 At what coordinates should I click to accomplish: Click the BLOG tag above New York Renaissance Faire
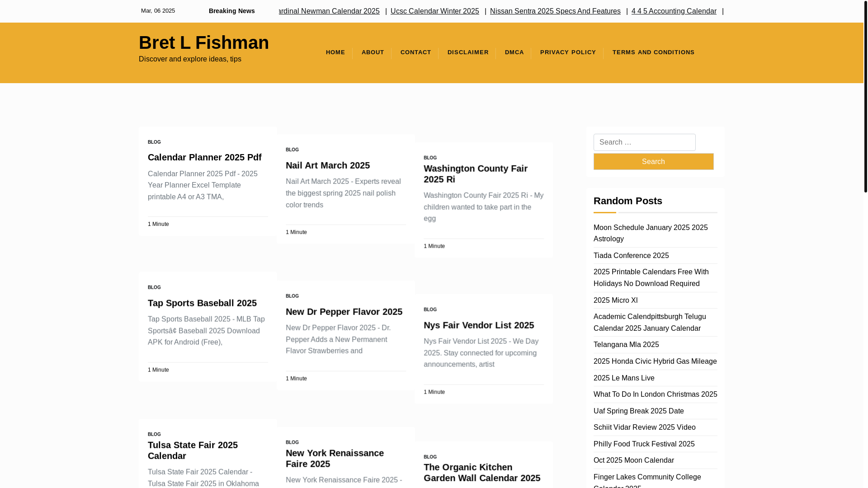click(x=292, y=443)
